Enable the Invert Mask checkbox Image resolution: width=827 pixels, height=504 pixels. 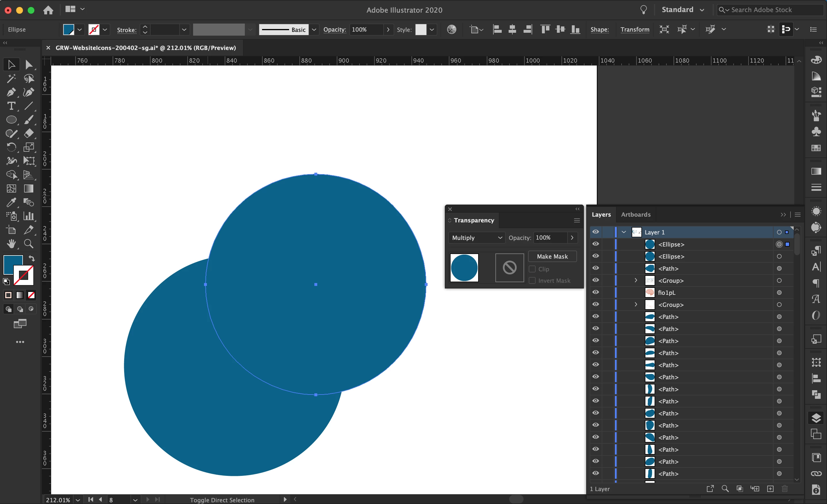(x=532, y=280)
